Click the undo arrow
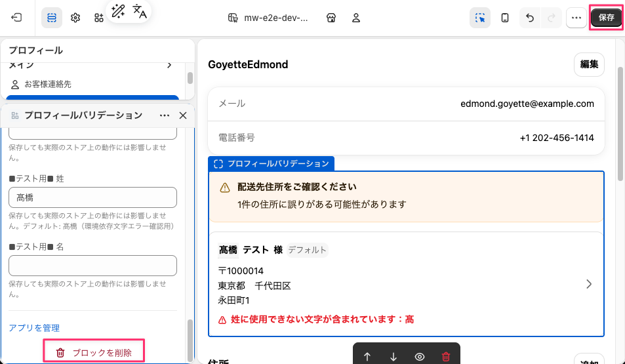Image resolution: width=625 pixels, height=364 pixels. coord(530,18)
